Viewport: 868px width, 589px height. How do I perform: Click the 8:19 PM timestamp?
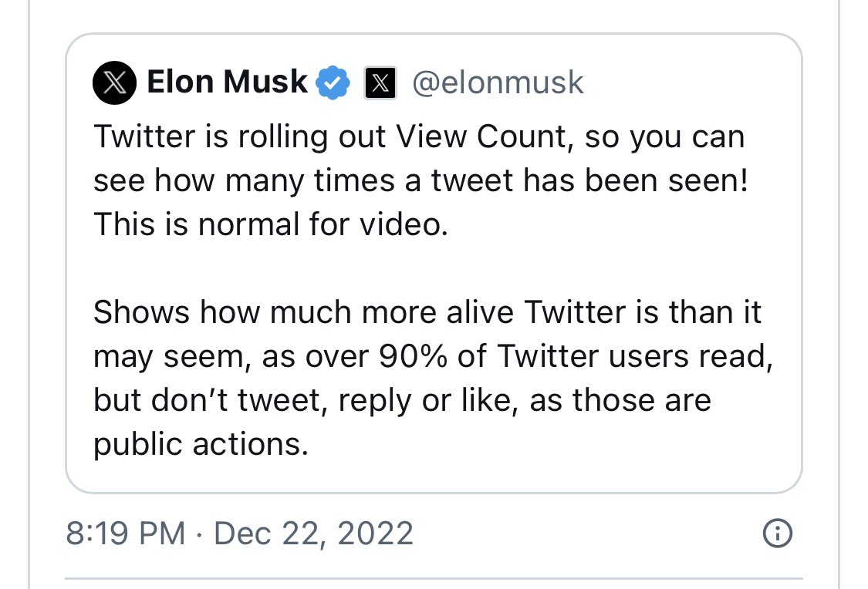coord(126,533)
